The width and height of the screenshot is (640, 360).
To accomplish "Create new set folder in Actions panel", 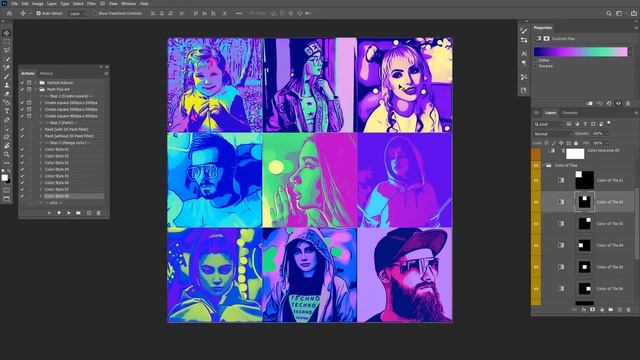I will 78,213.
